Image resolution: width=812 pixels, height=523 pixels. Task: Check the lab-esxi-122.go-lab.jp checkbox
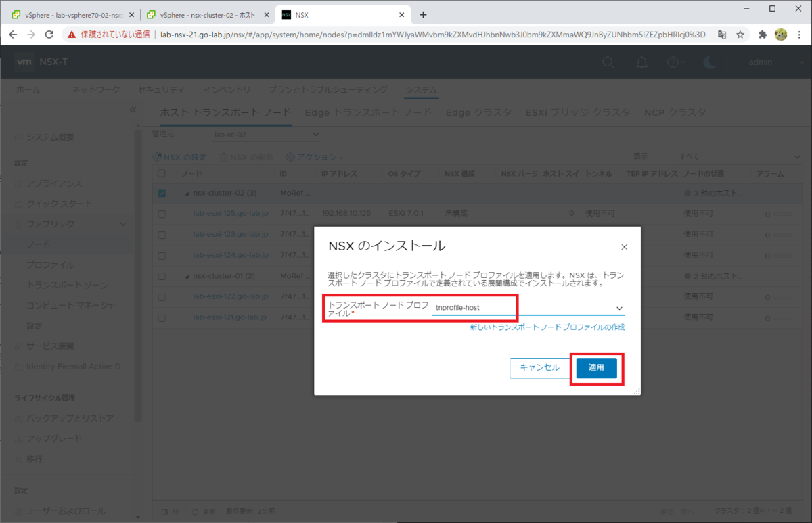tap(162, 296)
